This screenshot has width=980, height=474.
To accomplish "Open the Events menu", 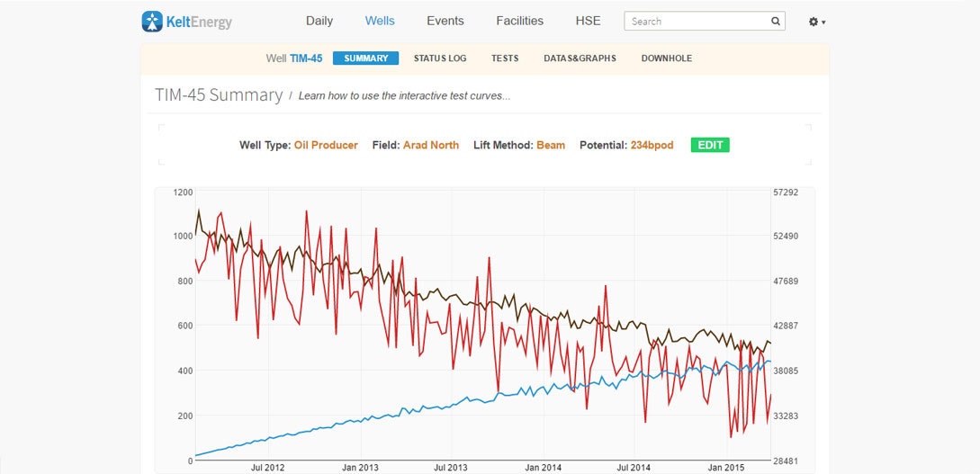I will [x=445, y=21].
